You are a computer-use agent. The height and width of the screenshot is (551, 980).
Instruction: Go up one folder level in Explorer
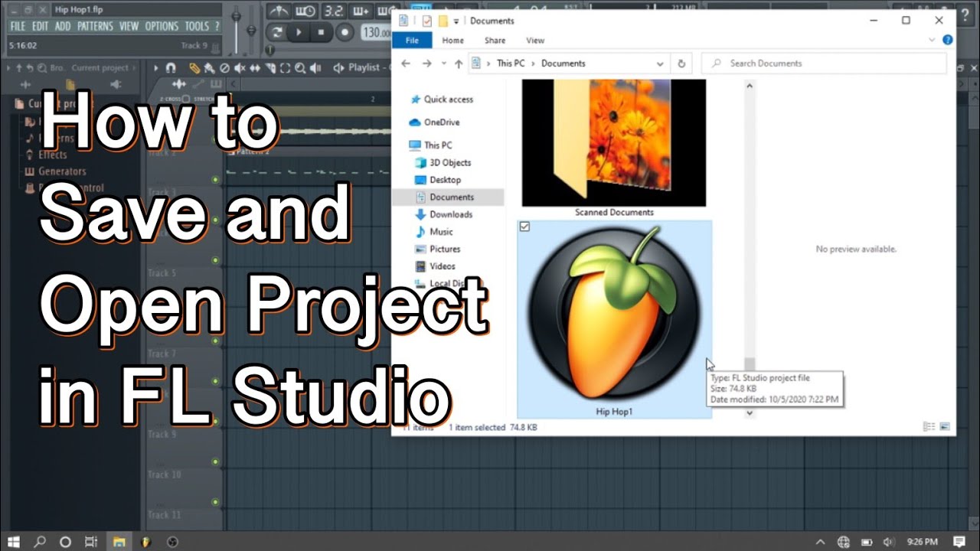(459, 64)
